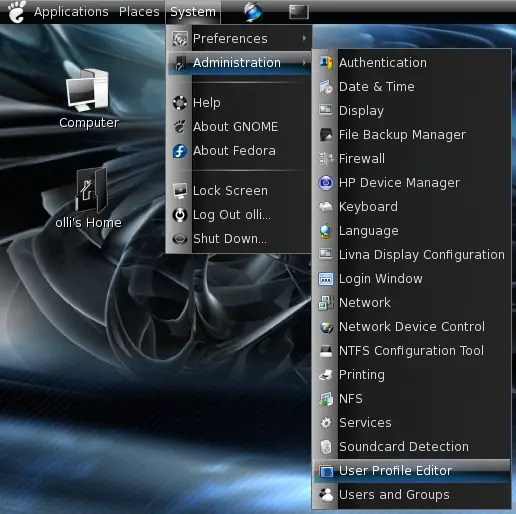The image size is (516, 514).
Task: Open the terminal launcher icon in panel
Action: (x=299, y=12)
